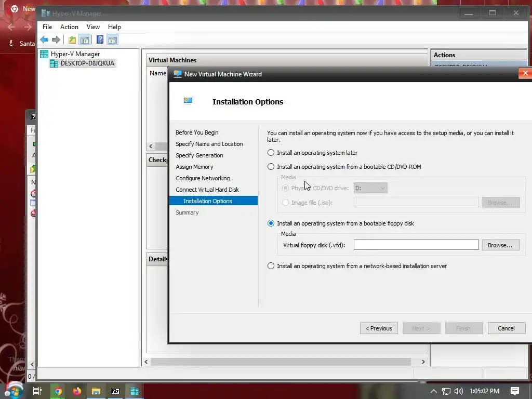The width and height of the screenshot is (532, 399).
Task: Click Browse for virtual floppy disk
Action: [x=500, y=245]
